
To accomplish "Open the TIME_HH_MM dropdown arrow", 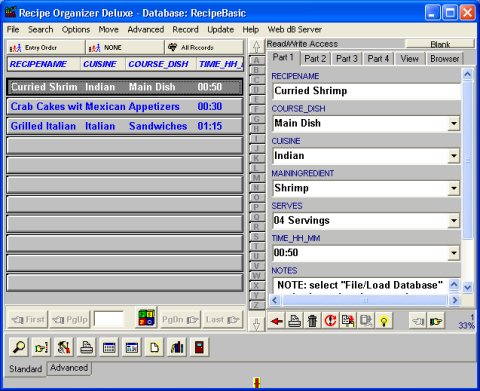I will (x=454, y=253).
